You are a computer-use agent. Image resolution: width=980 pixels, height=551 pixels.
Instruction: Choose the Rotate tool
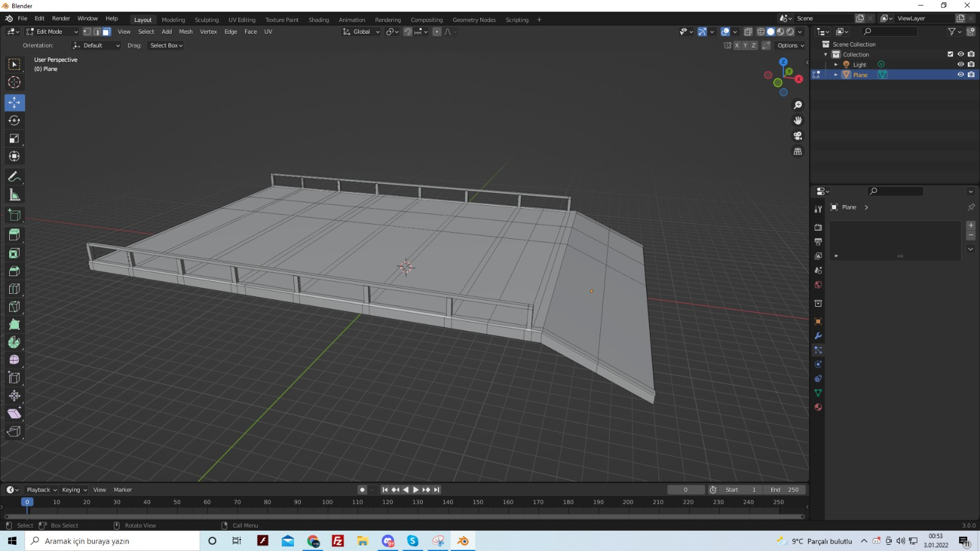click(x=14, y=121)
